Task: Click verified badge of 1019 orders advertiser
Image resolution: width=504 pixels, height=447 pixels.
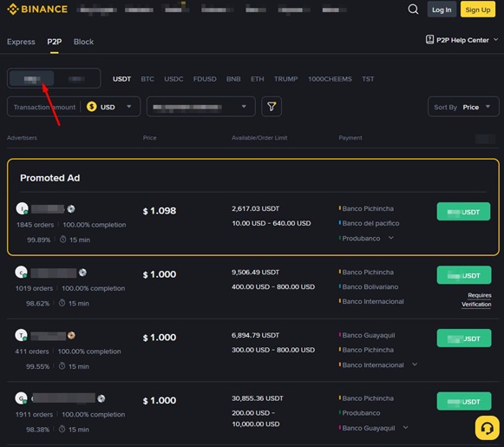Action: 82,273
